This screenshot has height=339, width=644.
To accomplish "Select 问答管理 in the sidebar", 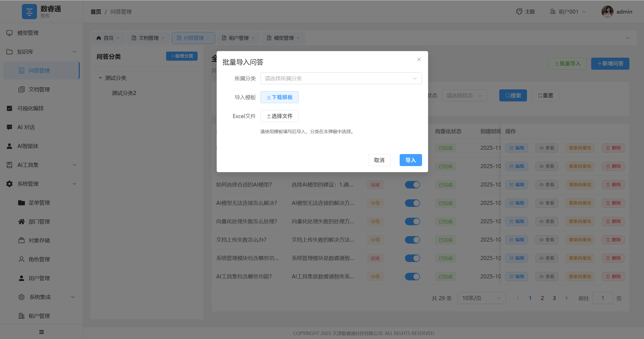I will click(41, 71).
